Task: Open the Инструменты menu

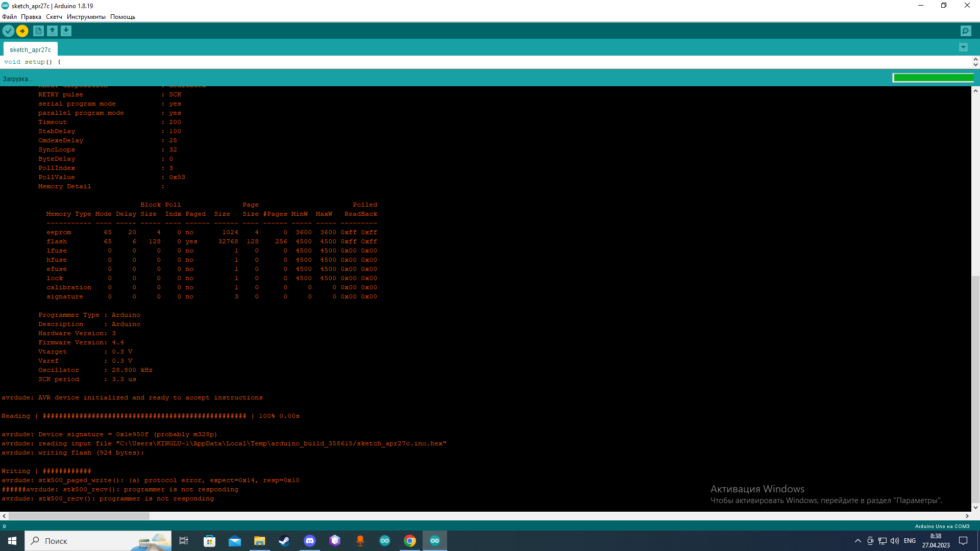Action: pos(86,17)
